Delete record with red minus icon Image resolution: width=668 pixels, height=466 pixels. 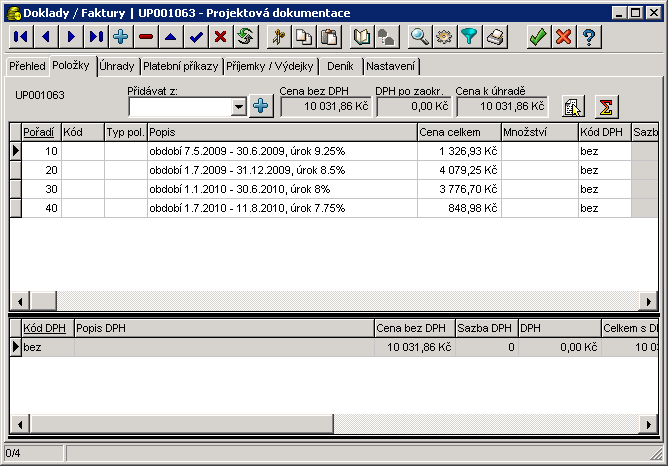click(x=146, y=37)
